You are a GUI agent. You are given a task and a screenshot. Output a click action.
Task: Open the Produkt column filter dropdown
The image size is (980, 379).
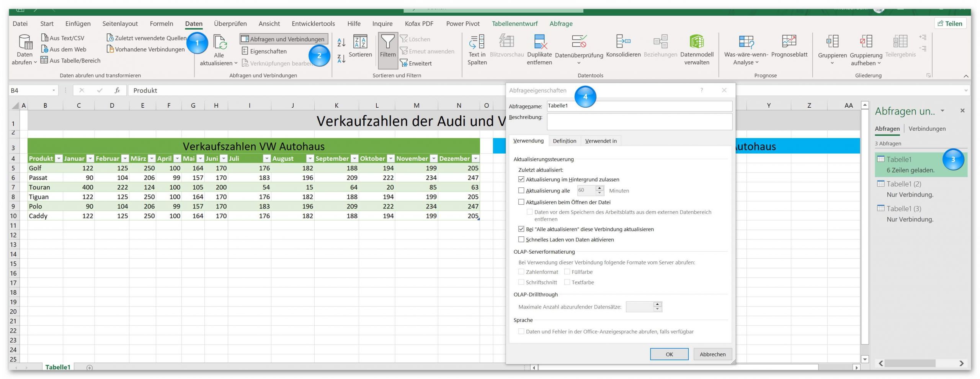(59, 158)
